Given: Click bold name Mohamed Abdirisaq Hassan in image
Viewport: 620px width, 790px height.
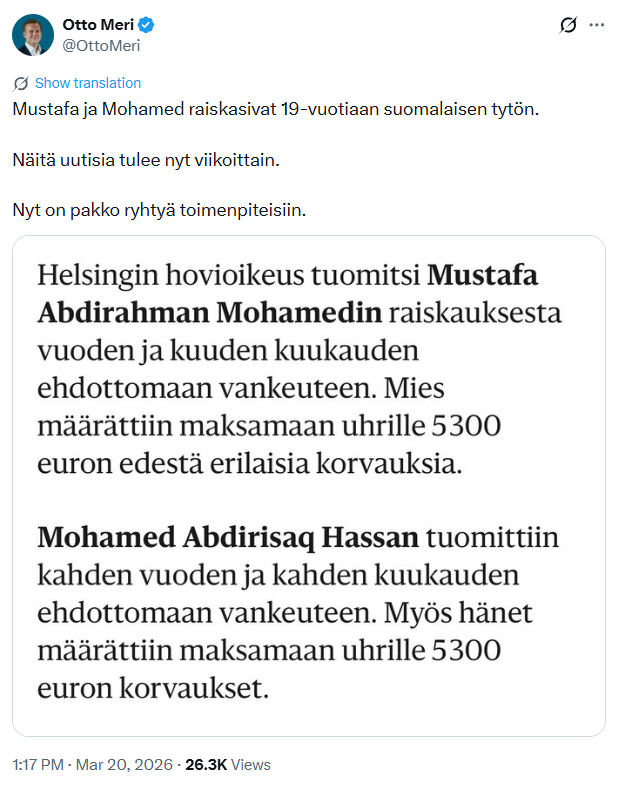Looking at the screenshot, I should 228,537.
